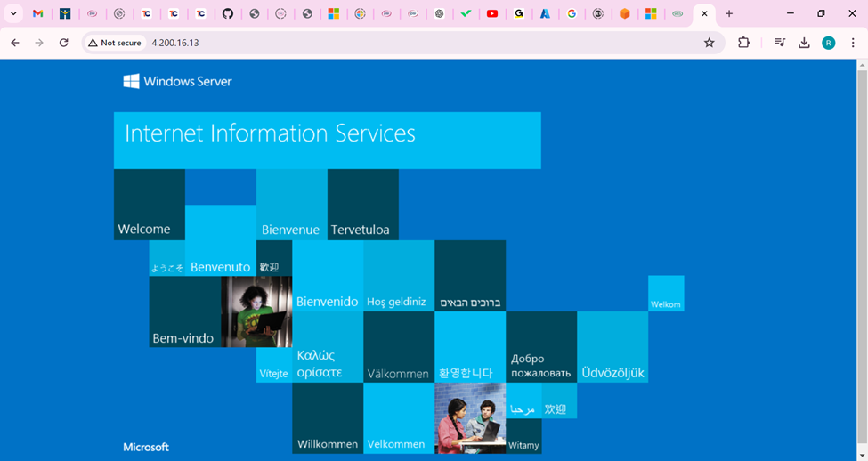Click the Witamy tile
The height and width of the screenshot is (461, 868).
[523, 436]
